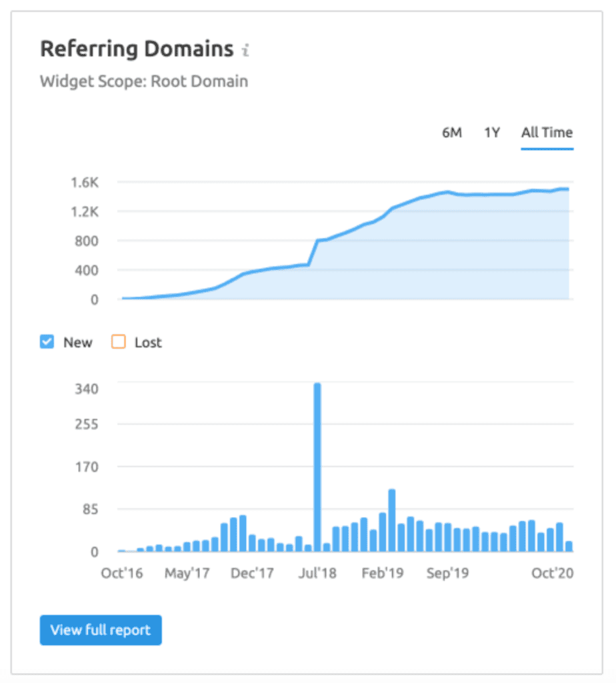
Task: Click the 1.6K axis label
Action: 85,183
